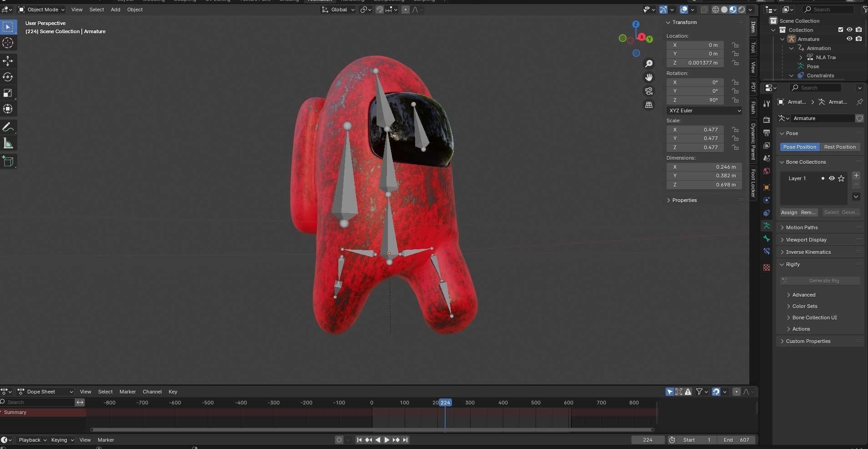
Task: Disable render for Armature camera icon
Action: point(858,39)
